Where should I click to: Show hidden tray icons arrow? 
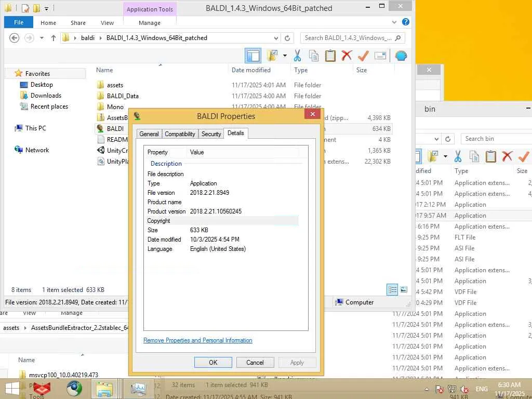(x=427, y=389)
